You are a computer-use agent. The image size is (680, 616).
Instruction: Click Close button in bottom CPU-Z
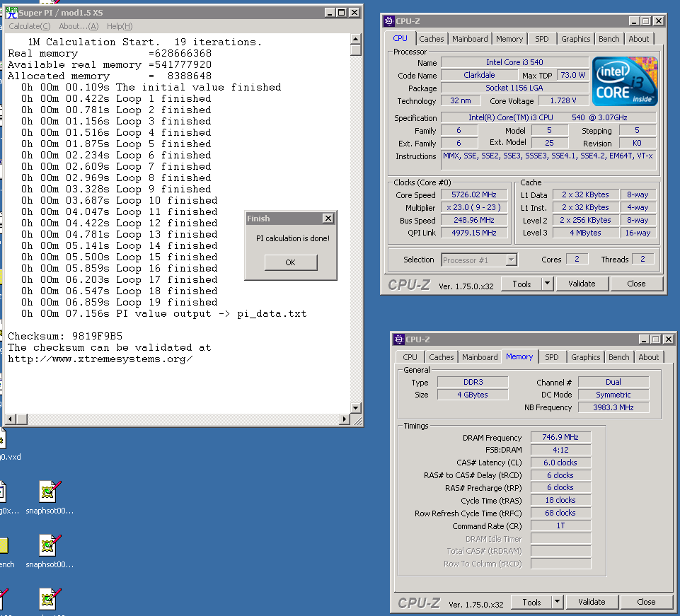[x=646, y=602]
